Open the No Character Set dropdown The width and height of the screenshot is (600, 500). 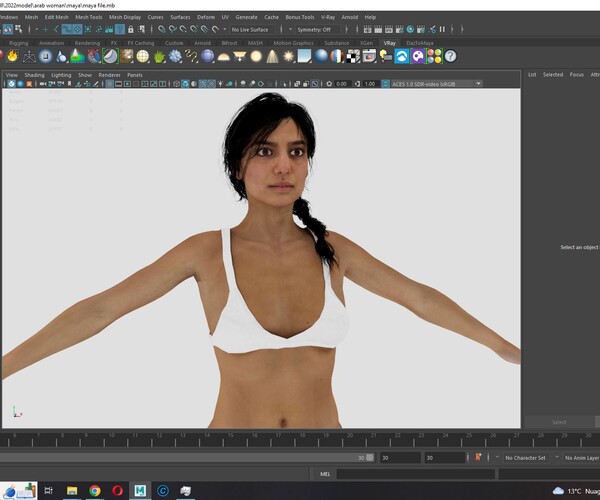(526, 458)
